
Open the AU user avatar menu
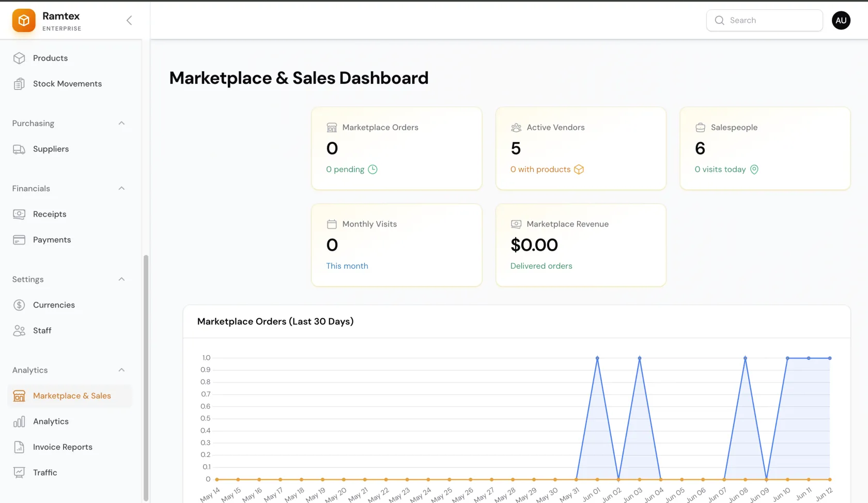[x=841, y=20]
